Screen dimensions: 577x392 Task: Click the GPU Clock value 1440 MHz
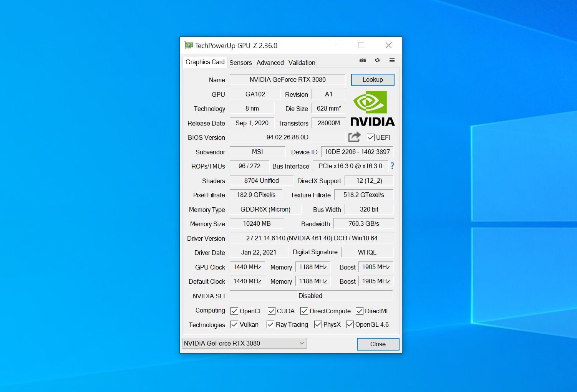click(x=247, y=267)
